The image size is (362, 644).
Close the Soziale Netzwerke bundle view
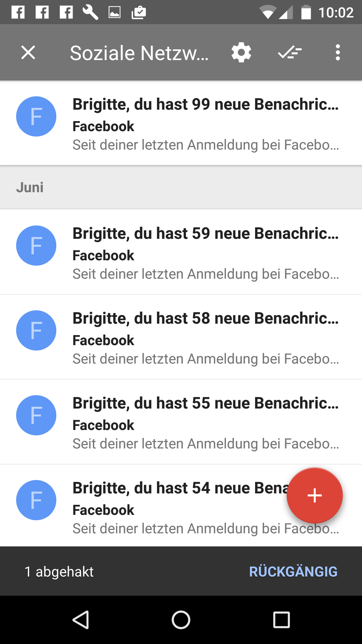coord(28,53)
